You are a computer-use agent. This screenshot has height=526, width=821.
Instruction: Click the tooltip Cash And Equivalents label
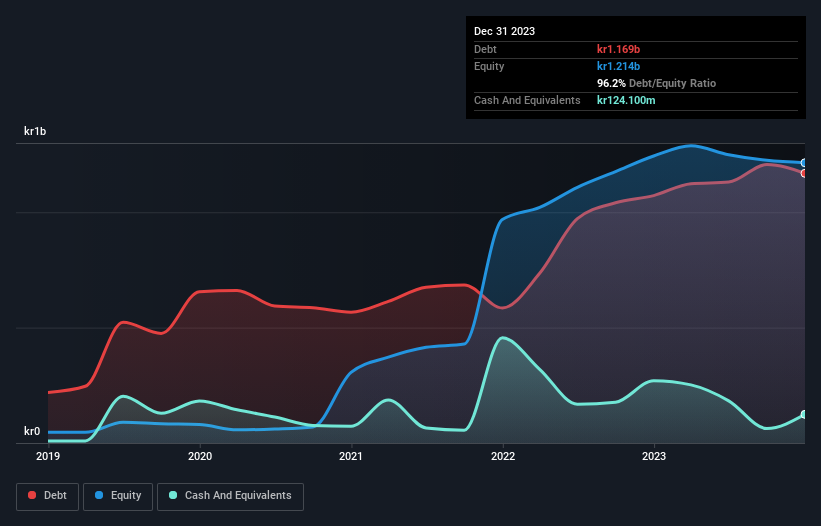pos(527,100)
